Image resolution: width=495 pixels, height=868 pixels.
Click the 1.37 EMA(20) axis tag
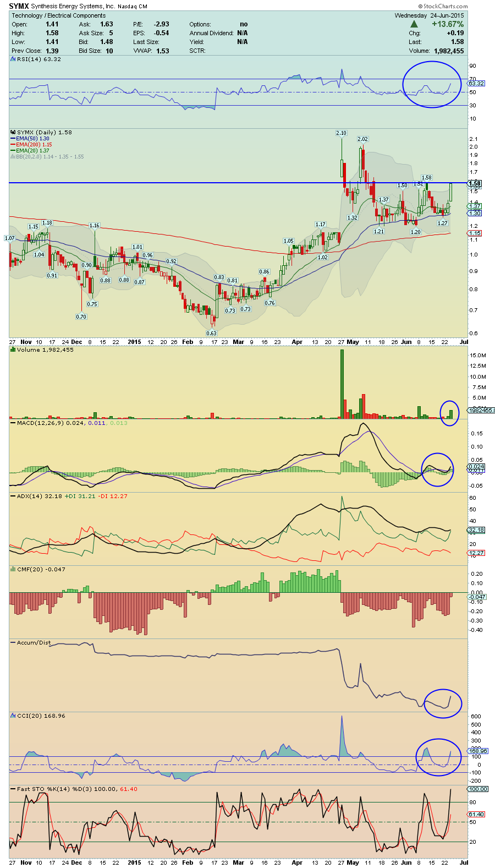(x=475, y=206)
